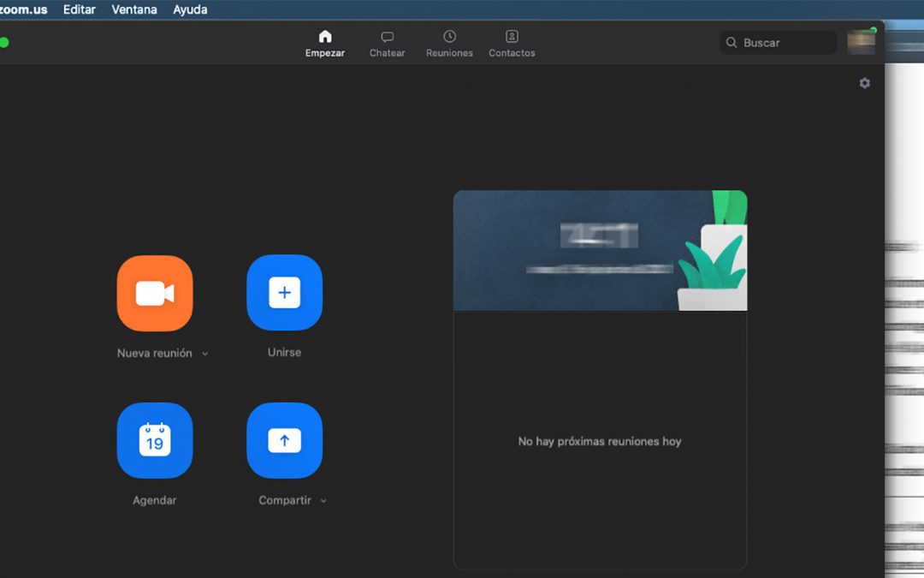The width and height of the screenshot is (924, 578).
Task: Expand the Nueva reunión options arrow
Action: point(205,354)
